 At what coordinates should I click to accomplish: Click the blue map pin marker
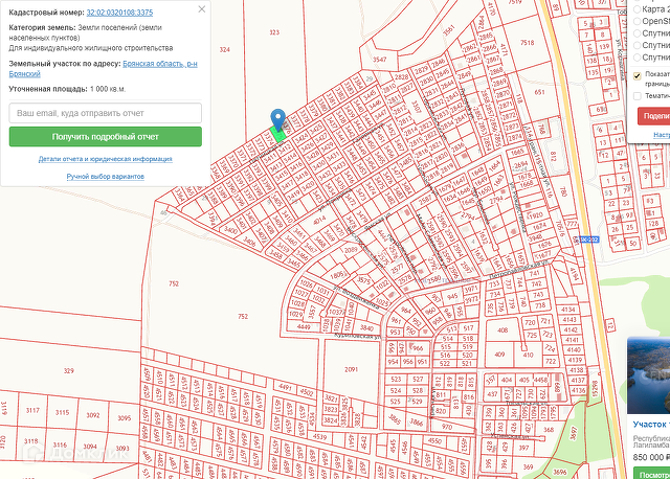tap(278, 119)
